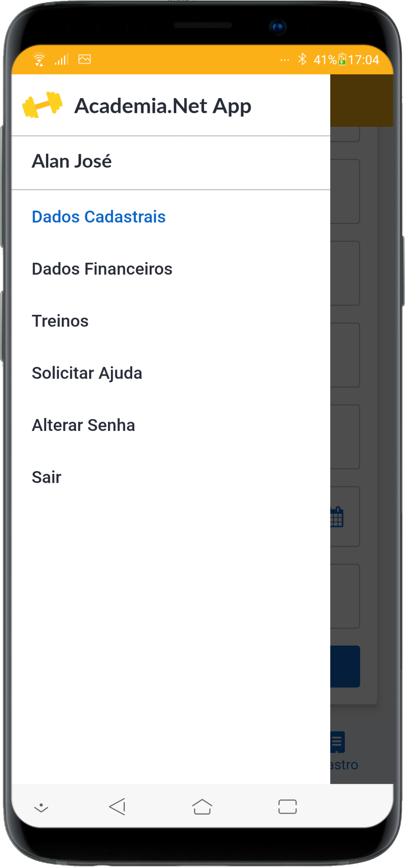Tap the document icon above the partially hidden "astro" tab
405x868 pixels.
click(x=338, y=742)
